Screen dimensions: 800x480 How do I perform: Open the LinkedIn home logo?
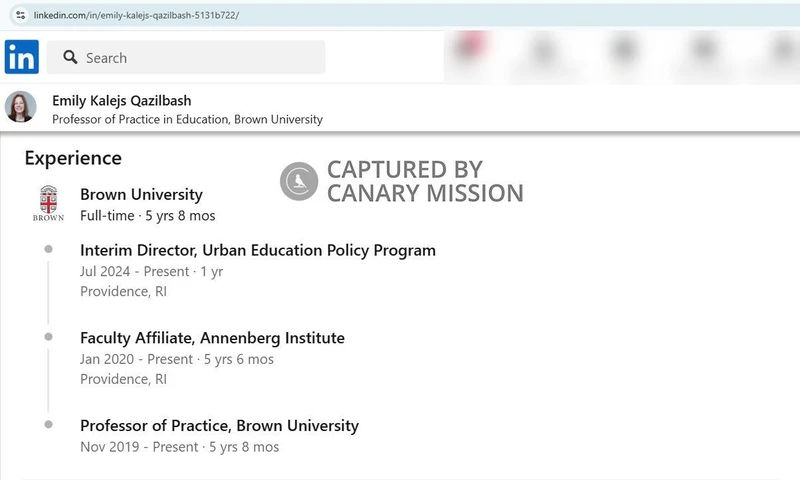click(22, 57)
